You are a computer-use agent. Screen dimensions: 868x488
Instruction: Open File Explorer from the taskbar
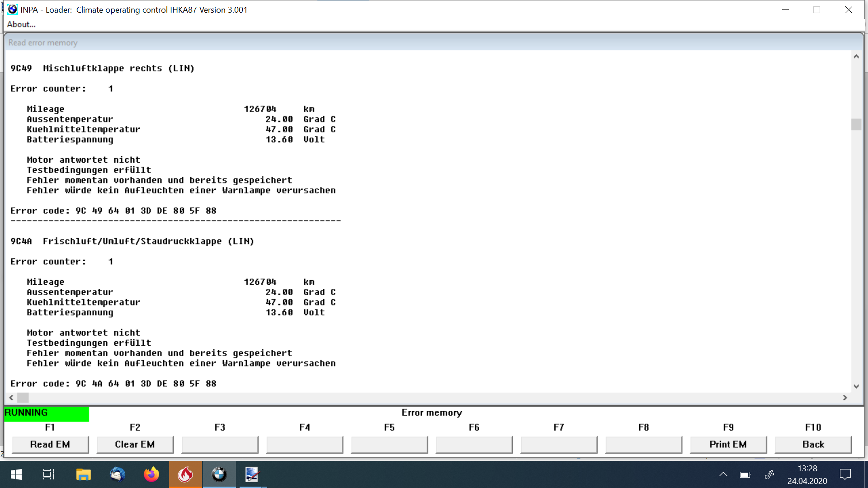83,474
